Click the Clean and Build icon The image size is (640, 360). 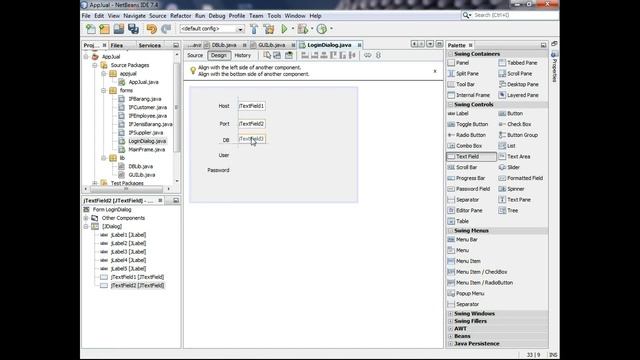click(269, 29)
